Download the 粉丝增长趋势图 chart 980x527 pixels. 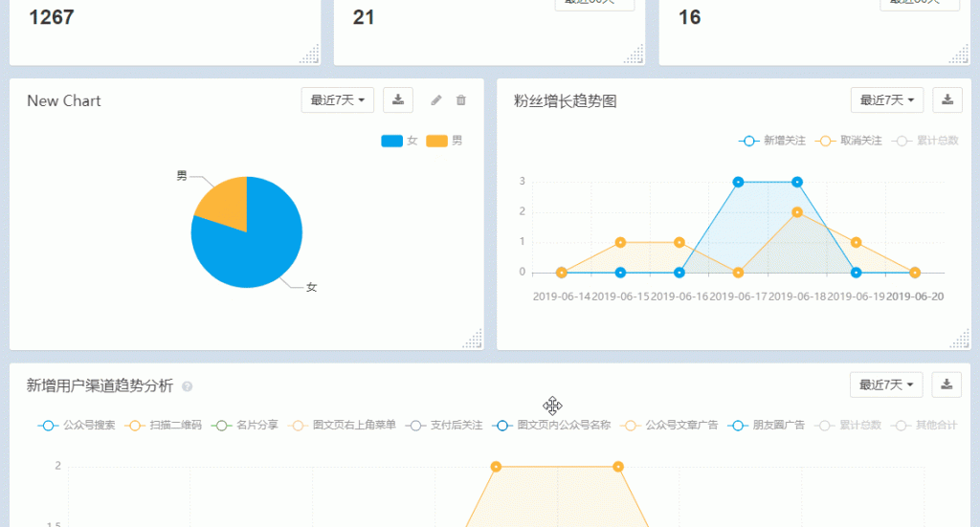pos(947,99)
